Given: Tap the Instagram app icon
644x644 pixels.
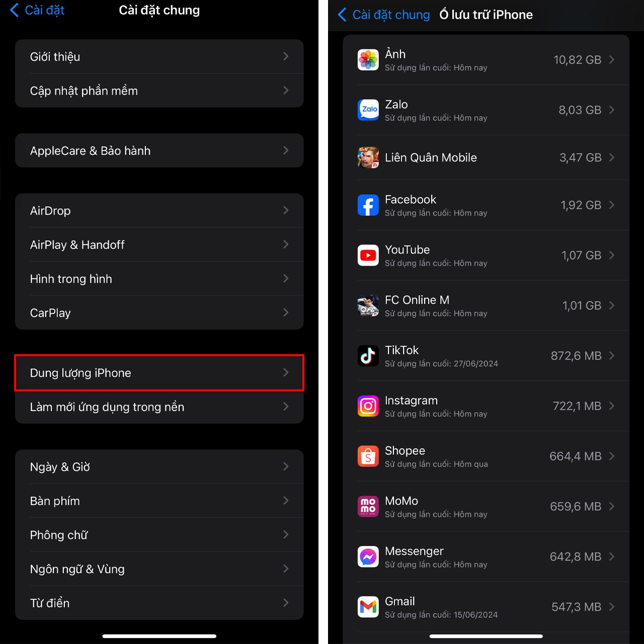Looking at the screenshot, I should [368, 406].
